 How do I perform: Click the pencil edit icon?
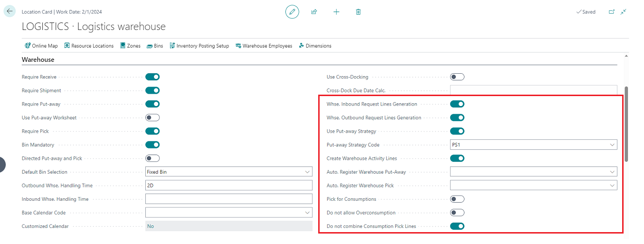tap(292, 12)
